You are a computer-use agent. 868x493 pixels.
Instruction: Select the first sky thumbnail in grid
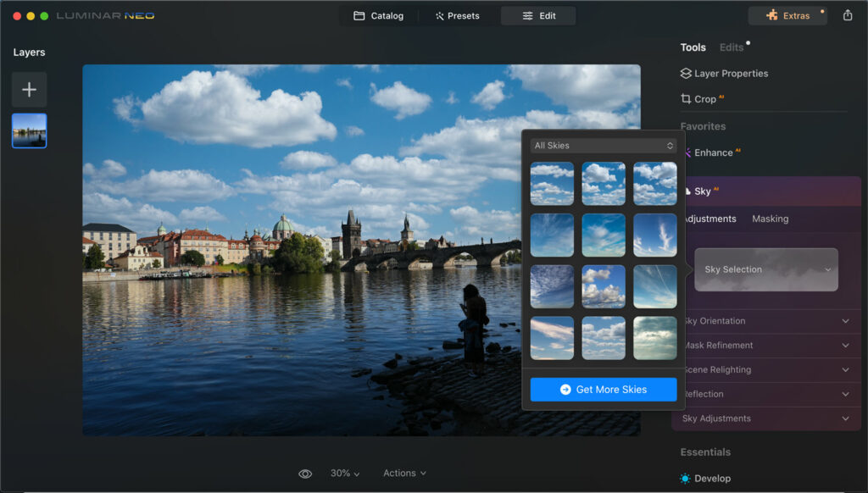(552, 183)
